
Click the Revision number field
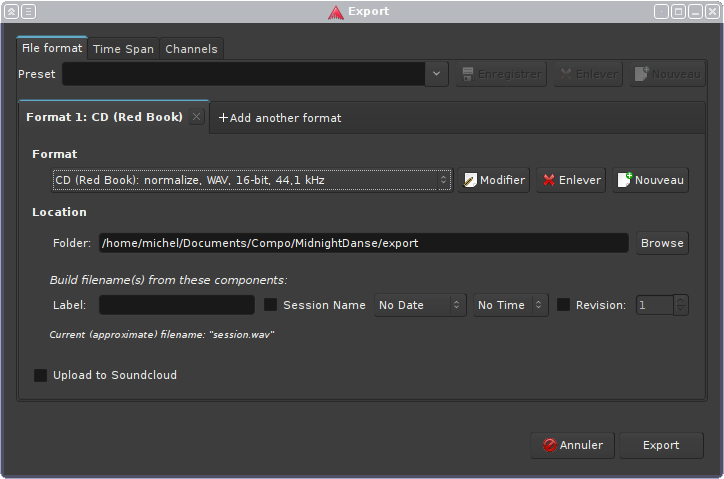click(655, 305)
